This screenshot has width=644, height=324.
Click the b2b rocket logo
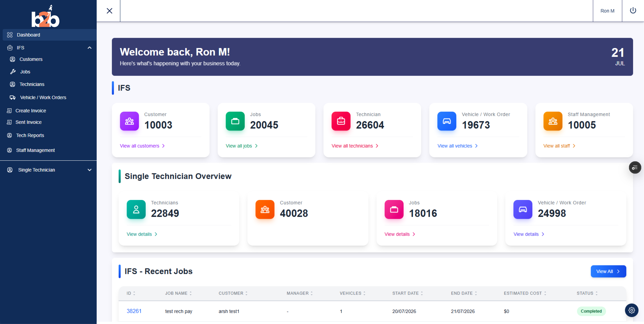[46, 16]
